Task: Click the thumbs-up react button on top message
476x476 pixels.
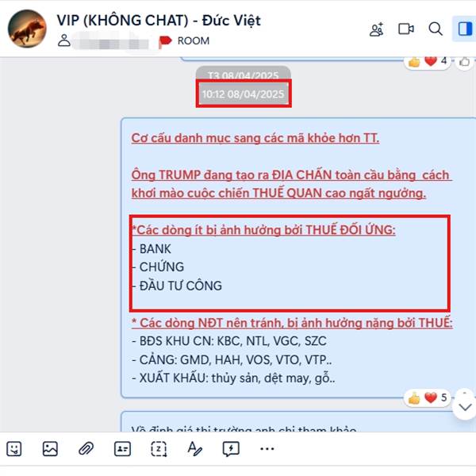Action: (x=464, y=62)
